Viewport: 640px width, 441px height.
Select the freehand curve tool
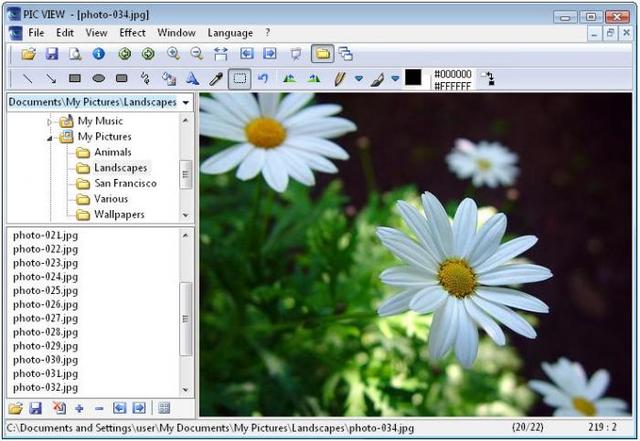click(145, 78)
